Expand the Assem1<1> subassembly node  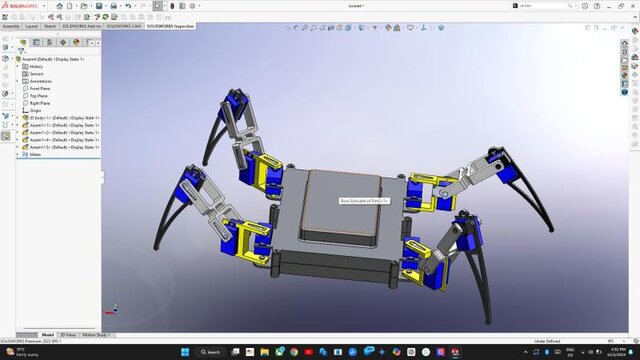pyautogui.click(x=18, y=125)
